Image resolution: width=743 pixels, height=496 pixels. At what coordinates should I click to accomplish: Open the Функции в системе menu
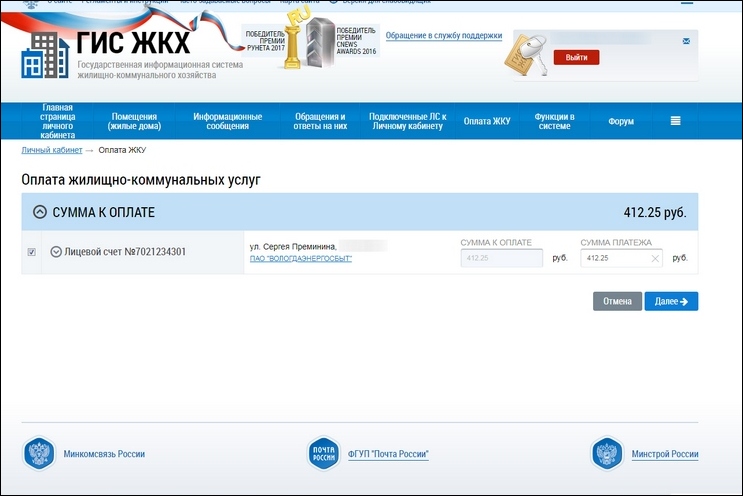click(x=554, y=121)
